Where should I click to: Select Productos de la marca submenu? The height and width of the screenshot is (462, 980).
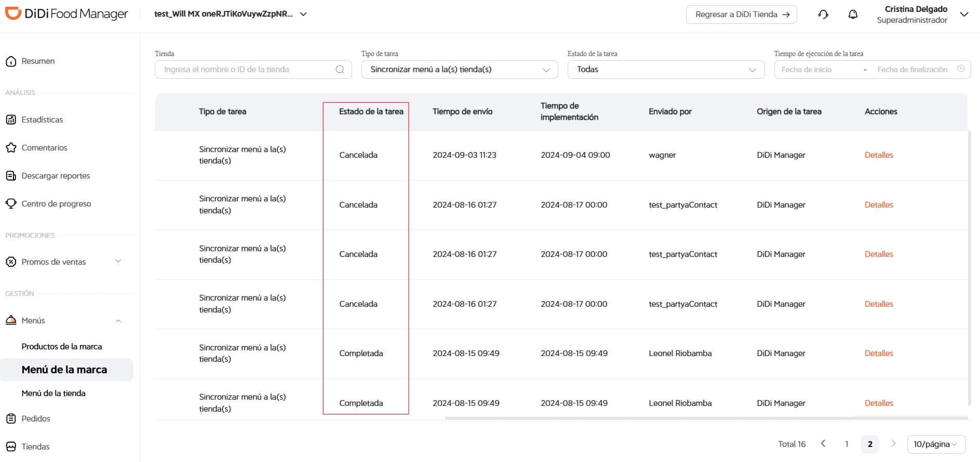[x=62, y=347]
